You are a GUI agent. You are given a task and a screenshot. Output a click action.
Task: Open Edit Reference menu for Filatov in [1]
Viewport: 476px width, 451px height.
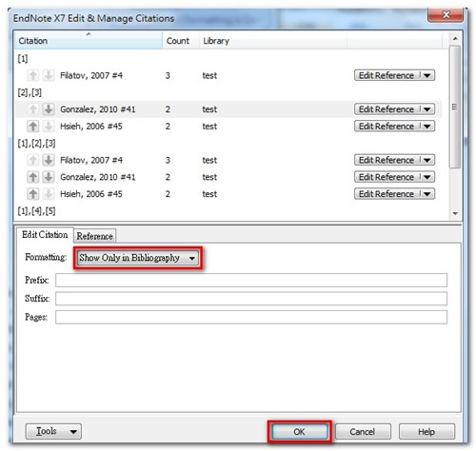[x=427, y=75]
